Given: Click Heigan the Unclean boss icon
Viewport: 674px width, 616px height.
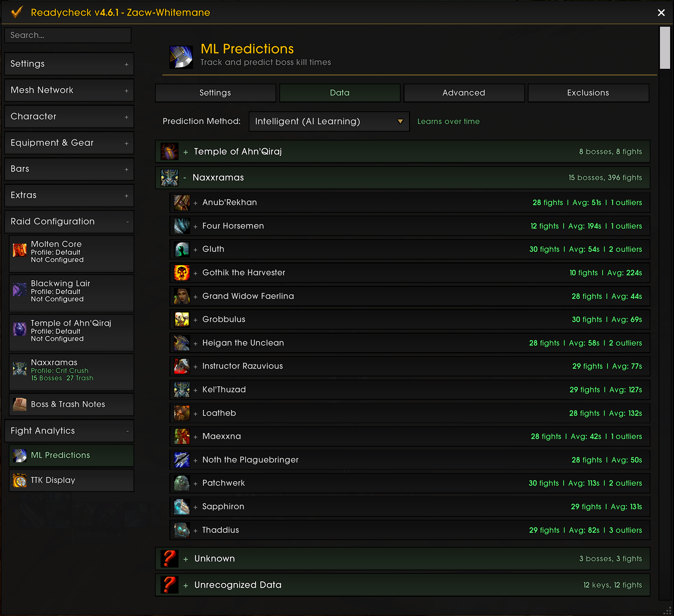Looking at the screenshot, I should 182,343.
